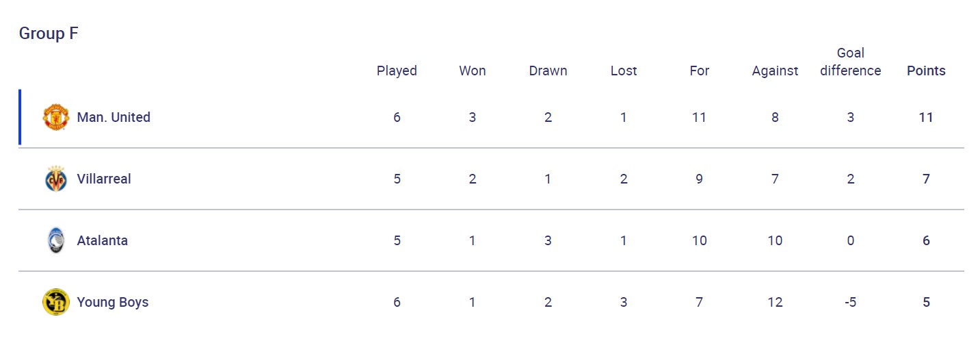
Task: Click the Won column header
Action: point(473,71)
